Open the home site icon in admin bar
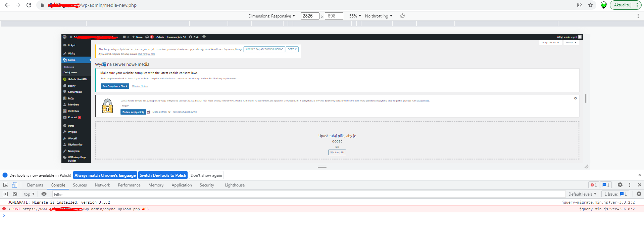Screen dimensions: 644x252 pyautogui.click(x=71, y=37)
